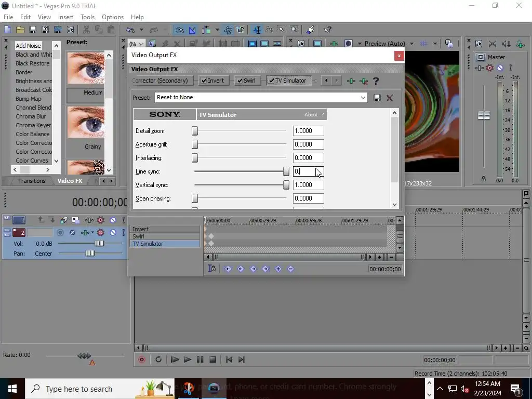Open the Tools menu
The height and width of the screenshot is (399, 532).
click(x=87, y=17)
